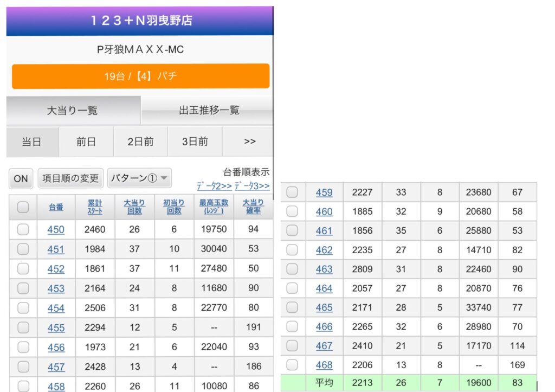555x392 pixels.
Task: Open machine number 457 link
Action: click(x=56, y=367)
